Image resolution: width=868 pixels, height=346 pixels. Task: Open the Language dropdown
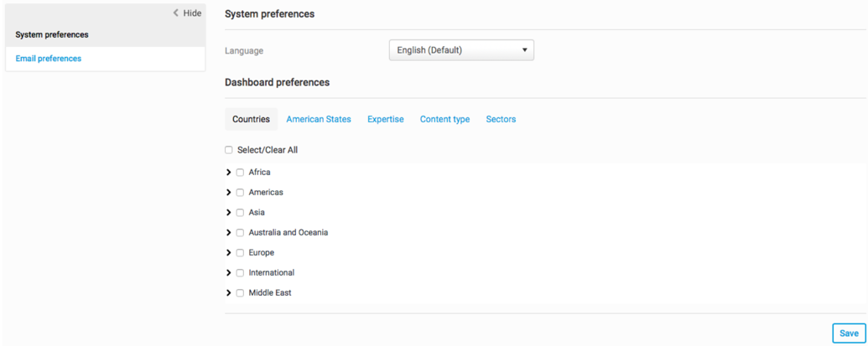(461, 50)
